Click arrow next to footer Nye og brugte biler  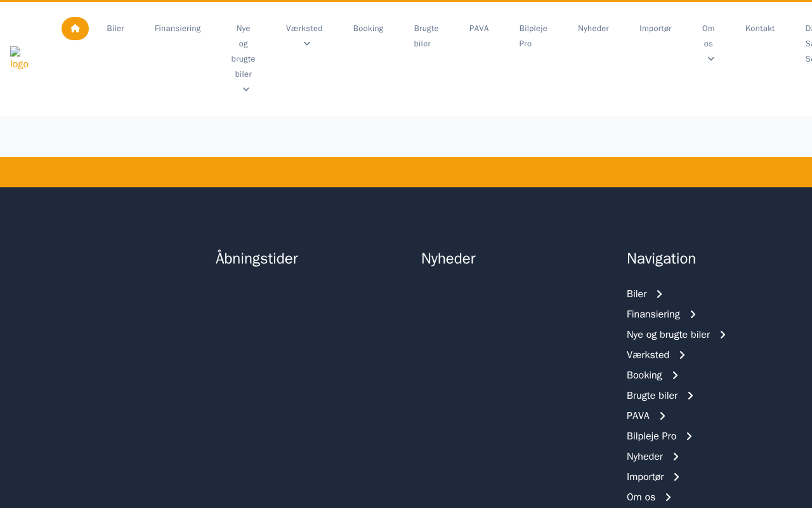pos(723,335)
